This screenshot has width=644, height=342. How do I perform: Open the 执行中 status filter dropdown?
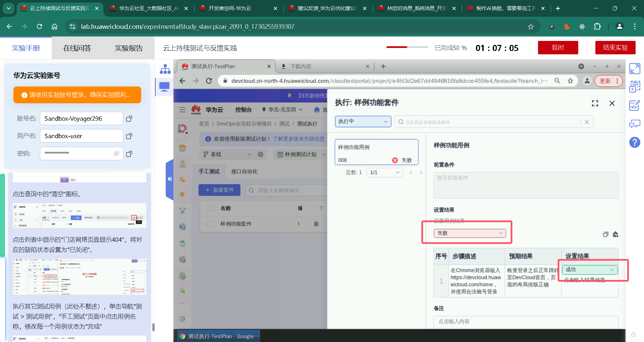pos(363,121)
